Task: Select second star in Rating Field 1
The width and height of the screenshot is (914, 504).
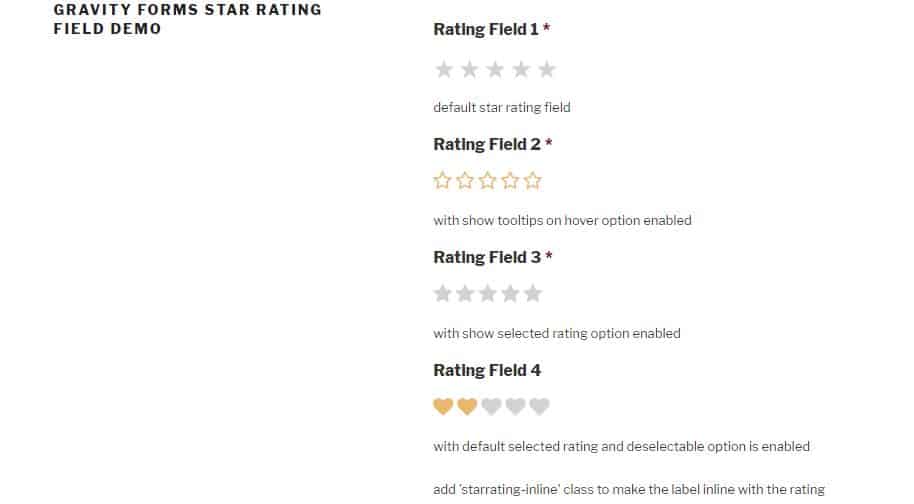Action: tap(469, 69)
